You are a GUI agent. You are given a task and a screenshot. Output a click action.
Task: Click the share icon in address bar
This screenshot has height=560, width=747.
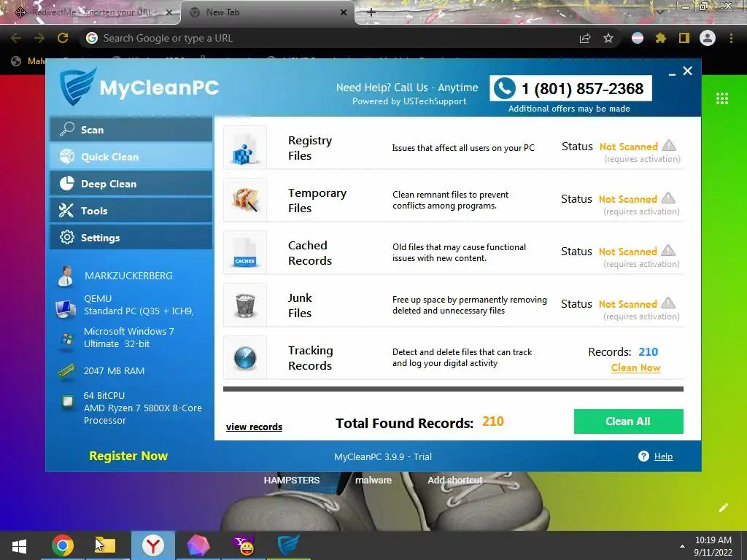[x=584, y=38]
